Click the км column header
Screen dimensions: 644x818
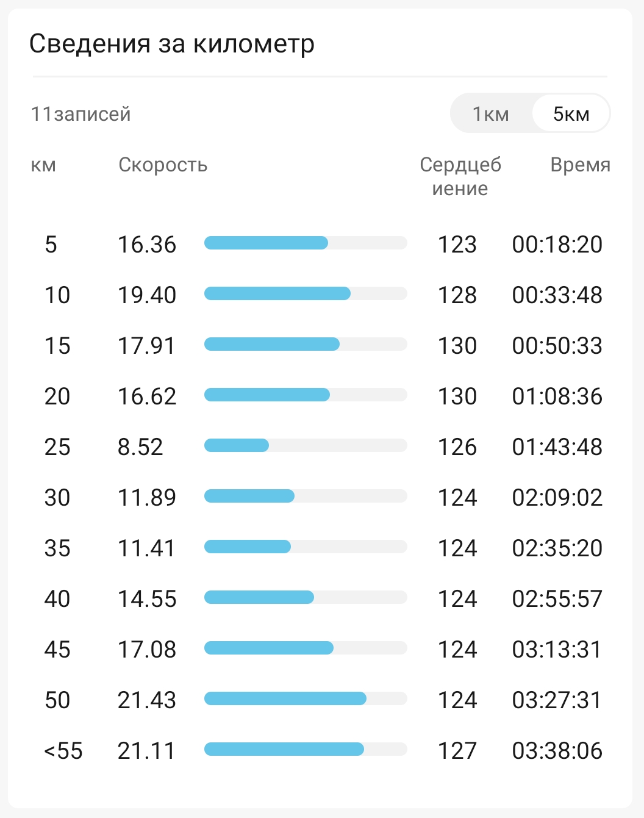click(43, 165)
